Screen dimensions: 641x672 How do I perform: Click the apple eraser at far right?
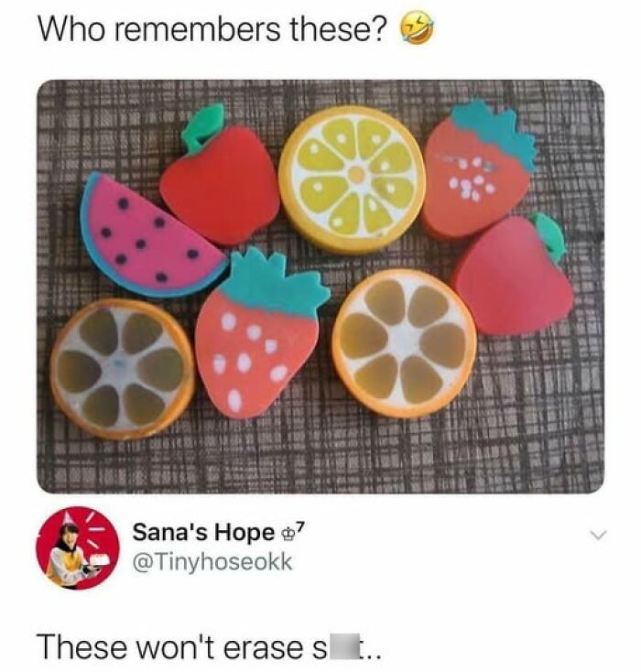coord(515,276)
